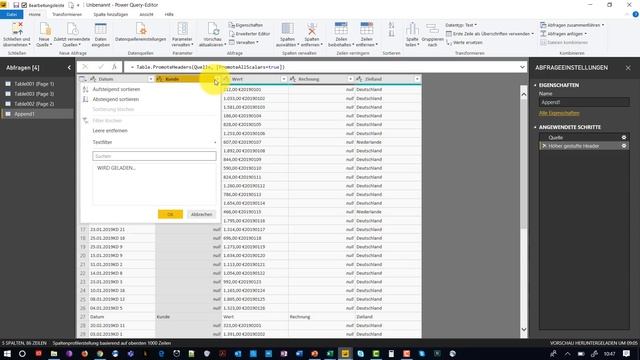Image resolution: width=640 pixels, height=360 pixels.
Task: Select query Table001 (Page 1)
Action: click(x=34, y=84)
